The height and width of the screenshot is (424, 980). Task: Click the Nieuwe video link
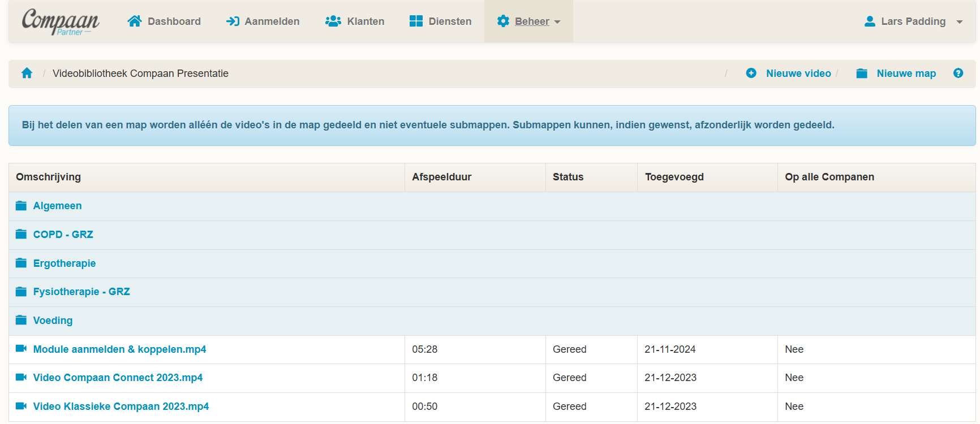tap(798, 73)
